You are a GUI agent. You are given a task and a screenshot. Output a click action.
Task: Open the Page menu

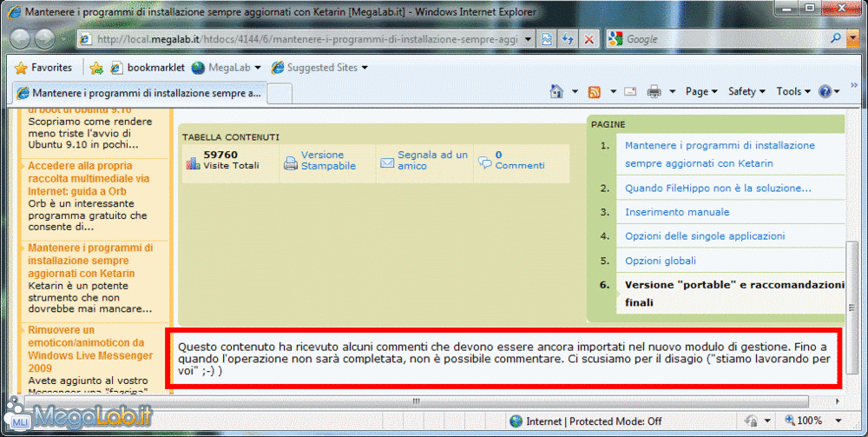700,91
